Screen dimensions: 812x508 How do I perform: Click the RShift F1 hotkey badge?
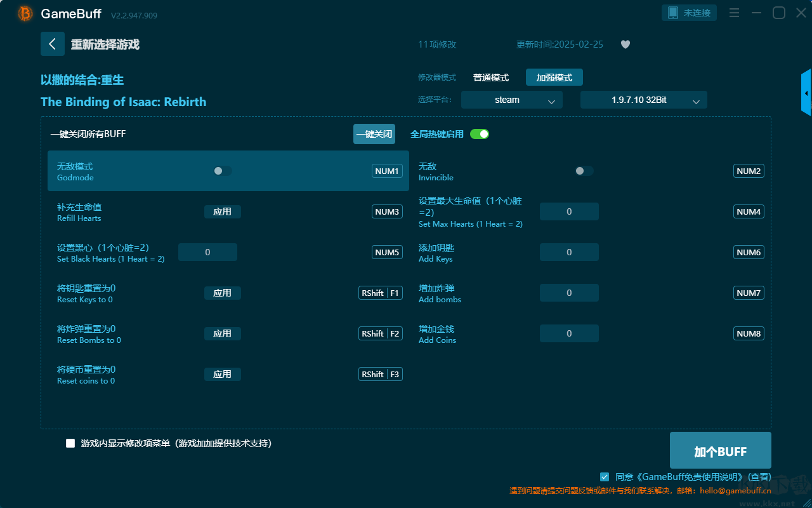point(381,293)
